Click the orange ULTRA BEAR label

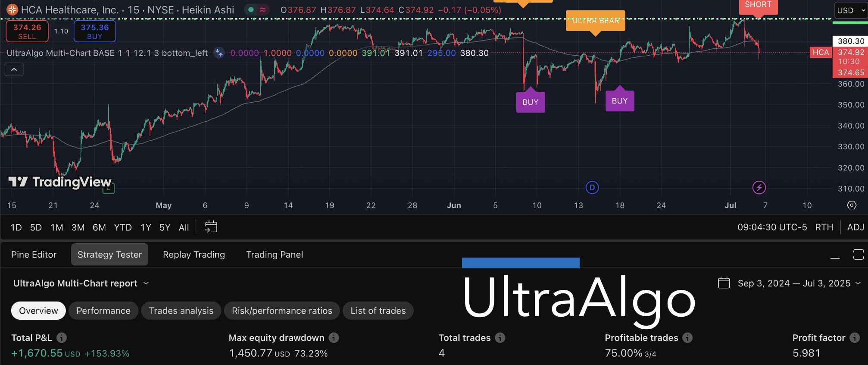pyautogui.click(x=595, y=22)
